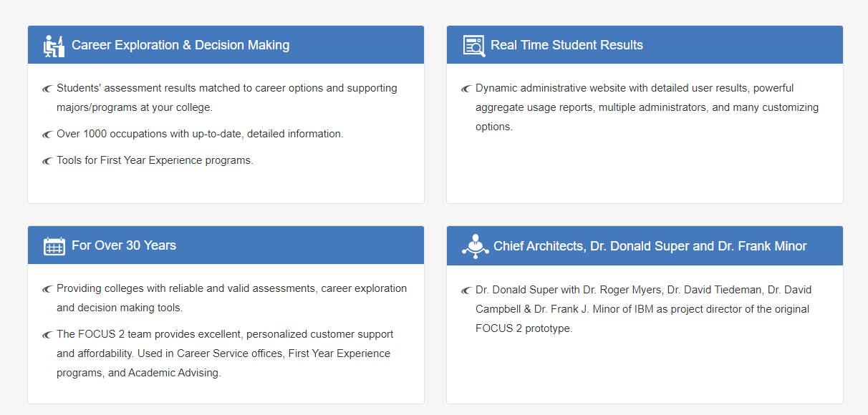Click the calendar icon beside For Over 30 Years
This screenshot has width=868, height=415.
pyautogui.click(x=54, y=245)
